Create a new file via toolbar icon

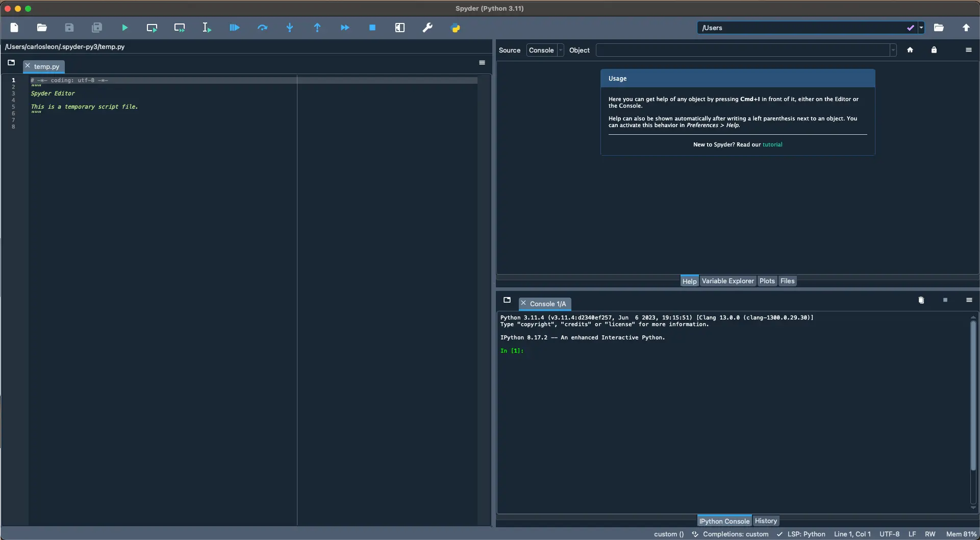[14, 28]
